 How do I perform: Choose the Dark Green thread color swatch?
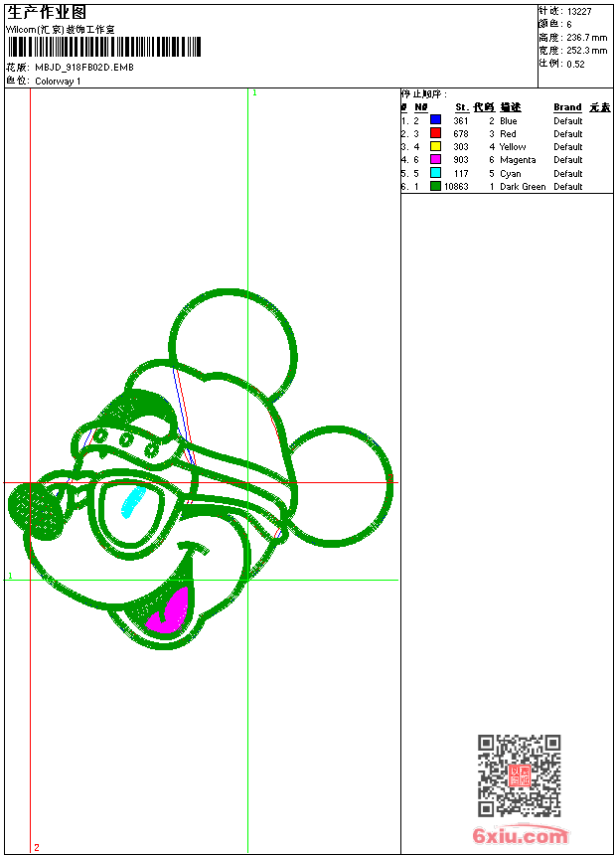(435, 186)
